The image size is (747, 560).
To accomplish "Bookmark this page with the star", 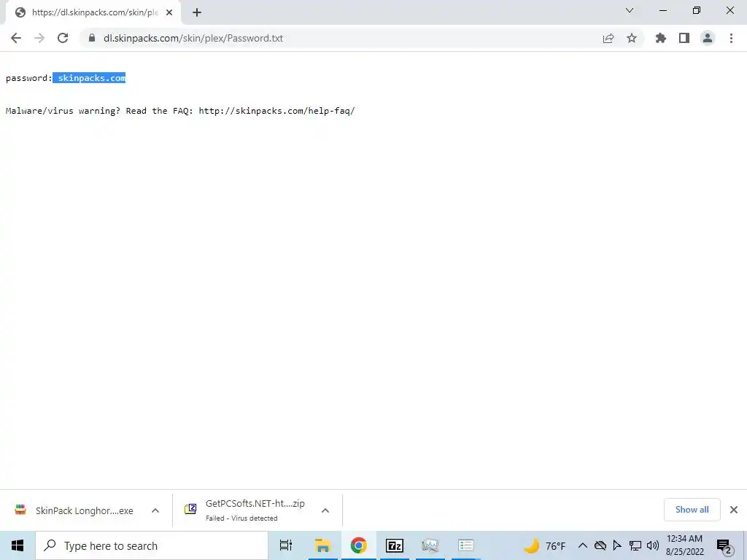I will [632, 38].
